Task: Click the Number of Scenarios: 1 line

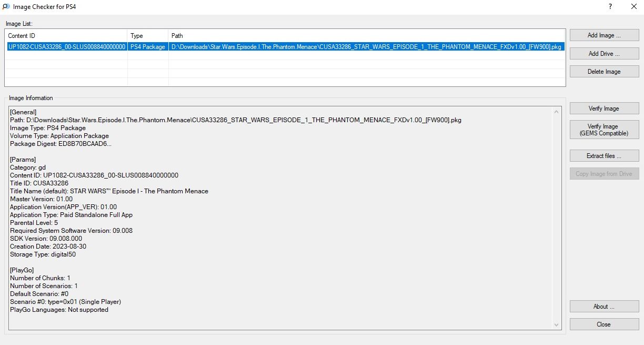Action: (x=44, y=285)
